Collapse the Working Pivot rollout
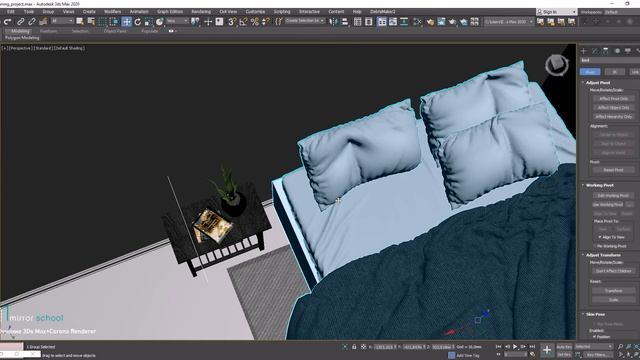 point(600,185)
